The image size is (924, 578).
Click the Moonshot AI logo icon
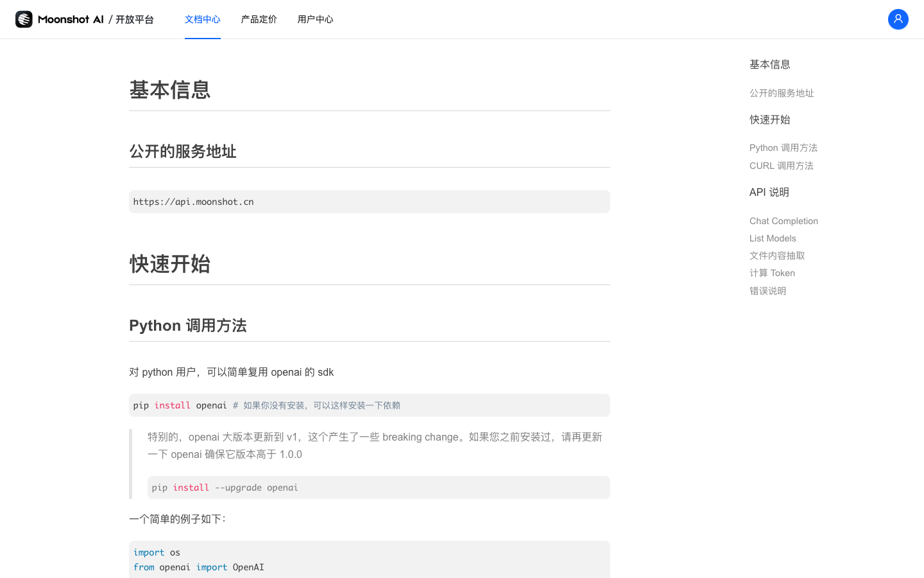[23, 19]
